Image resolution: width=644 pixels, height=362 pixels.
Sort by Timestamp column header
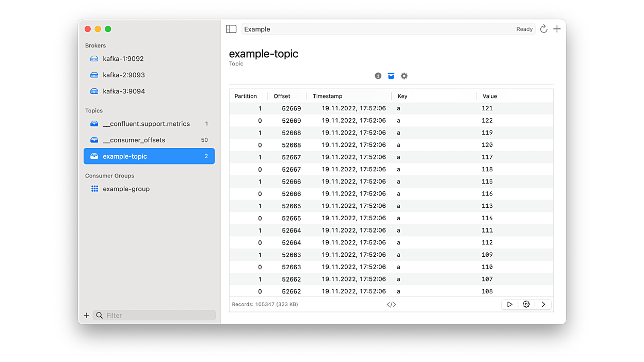pyautogui.click(x=349, y=96)
